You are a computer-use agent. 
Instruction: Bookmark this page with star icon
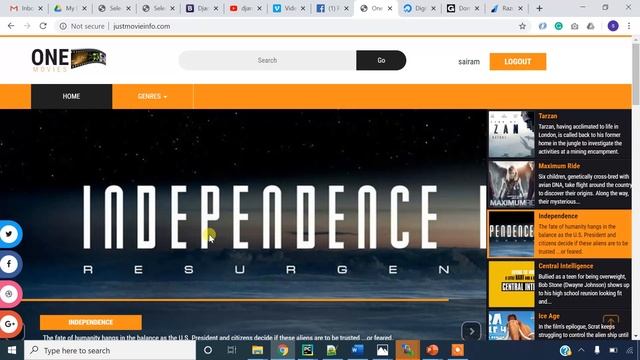(x=522, y=26)
